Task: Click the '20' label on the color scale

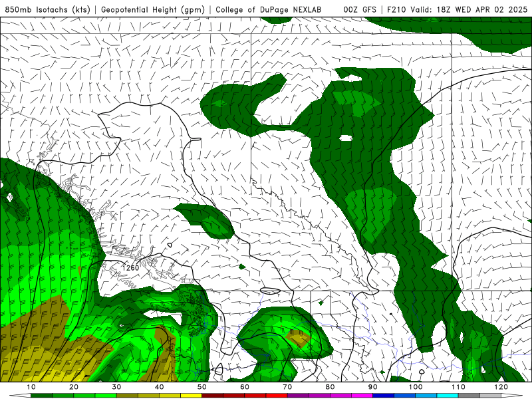Action: coord(74,387)
